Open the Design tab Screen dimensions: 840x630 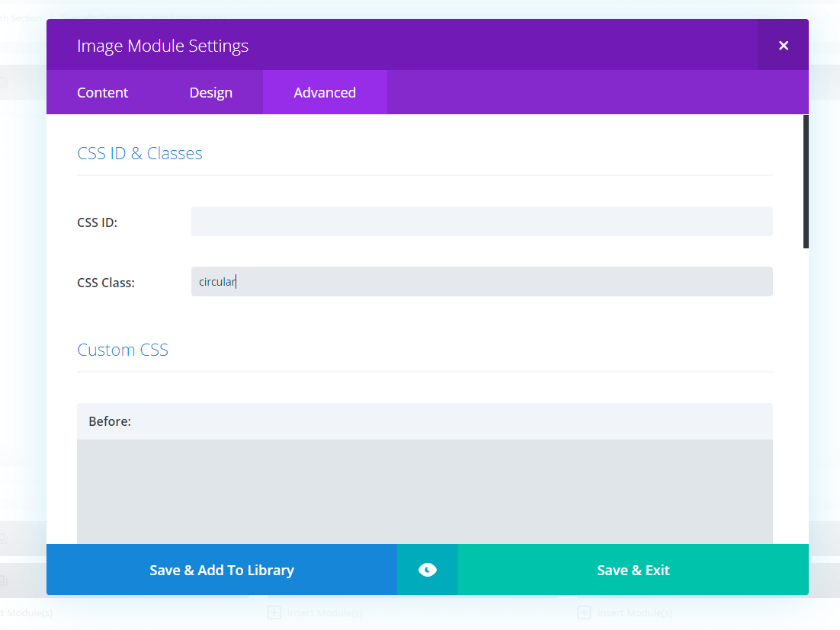[x=210, y=93]
